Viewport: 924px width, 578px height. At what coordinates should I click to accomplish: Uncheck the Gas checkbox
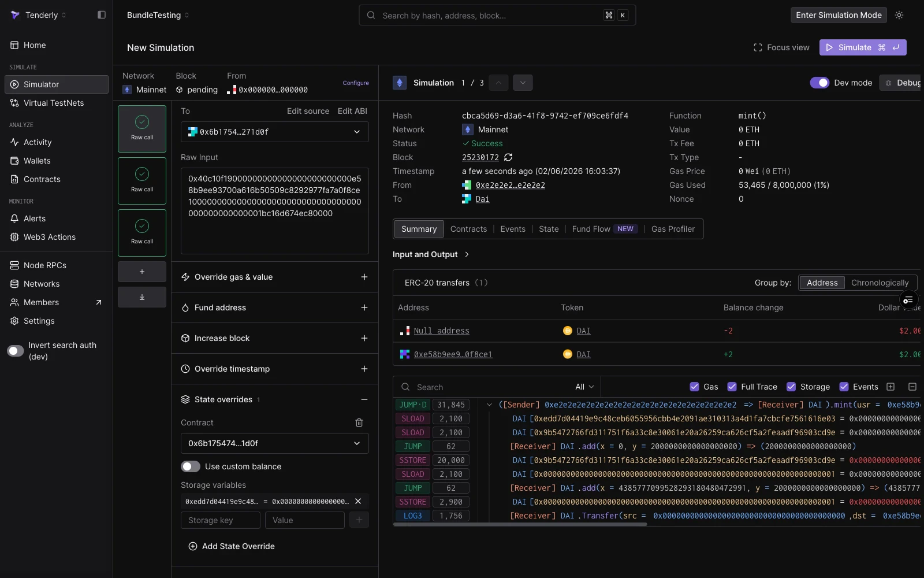(694, 387)
